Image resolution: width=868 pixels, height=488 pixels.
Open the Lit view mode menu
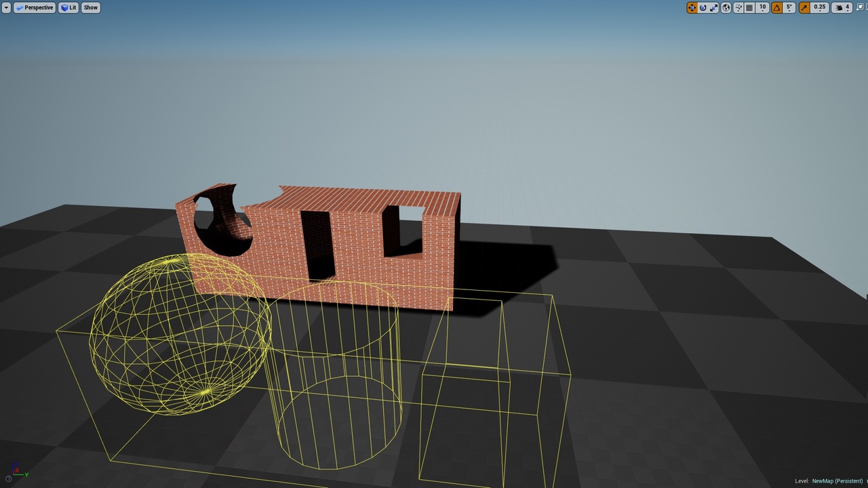click(x=68, y=7)
